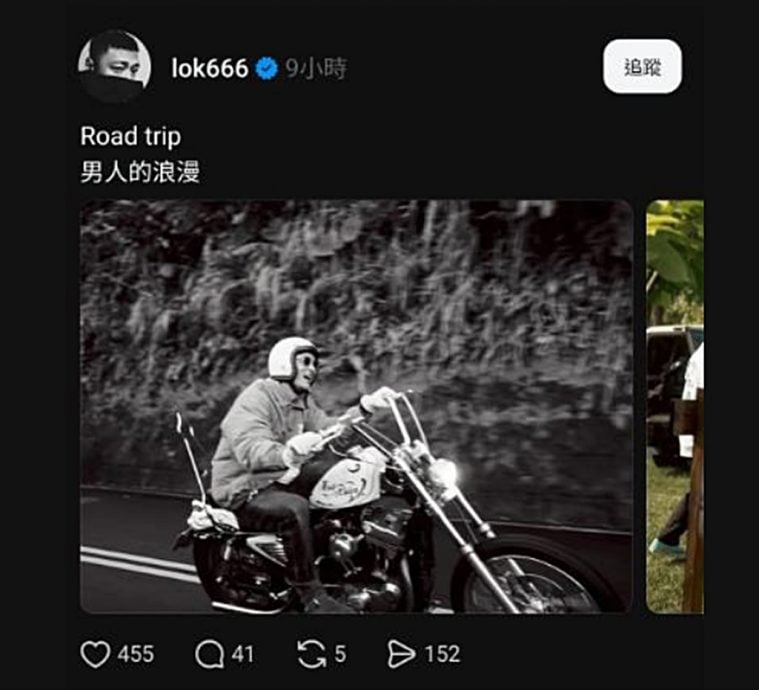Image resolution: width=759 pixels, height=690 pixels.
Task: Open the lok666 username link
Action: pyautogui.click(x=209, y=69)
